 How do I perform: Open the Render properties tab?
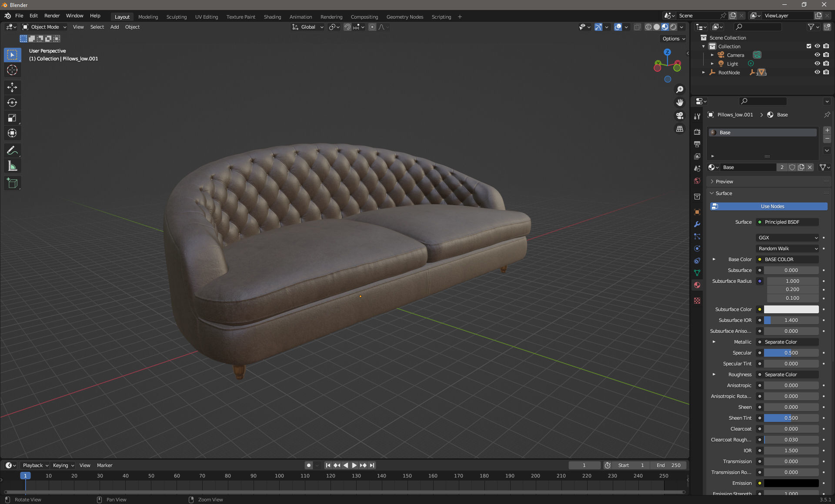coord(697,132)
